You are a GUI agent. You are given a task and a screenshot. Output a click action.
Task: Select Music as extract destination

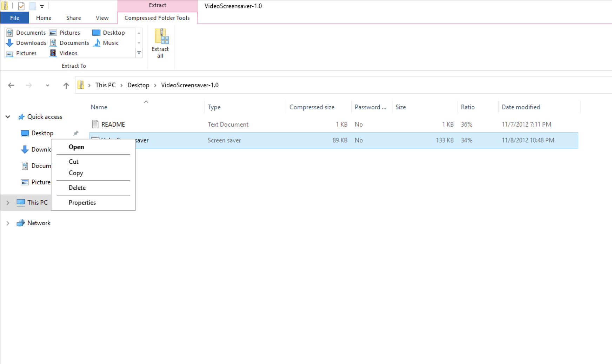110,43
